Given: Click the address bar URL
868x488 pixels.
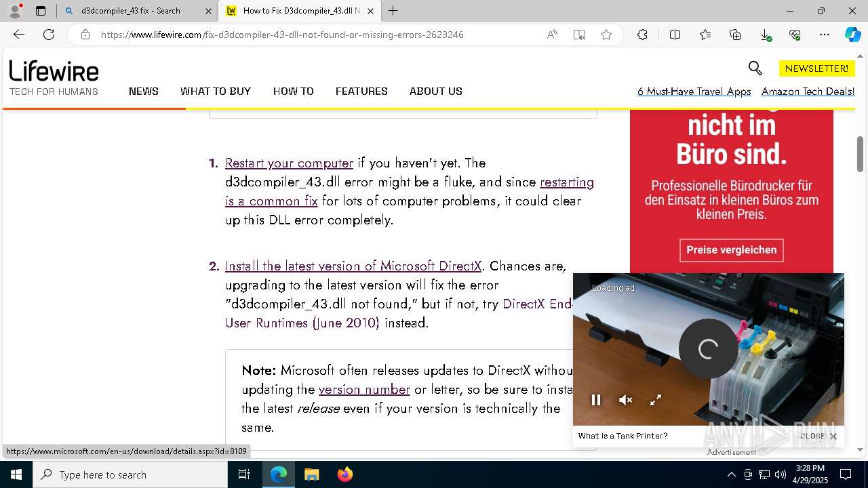Looking at the screenshot, I should (282, 35).
